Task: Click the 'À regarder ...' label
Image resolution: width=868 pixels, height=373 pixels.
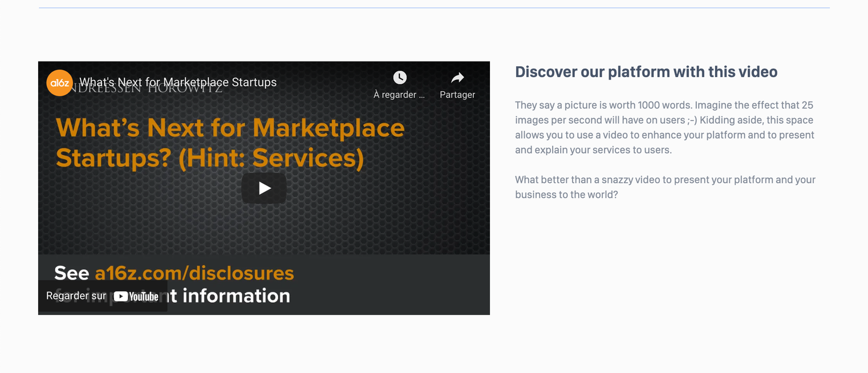Action: tap(399, 95)
